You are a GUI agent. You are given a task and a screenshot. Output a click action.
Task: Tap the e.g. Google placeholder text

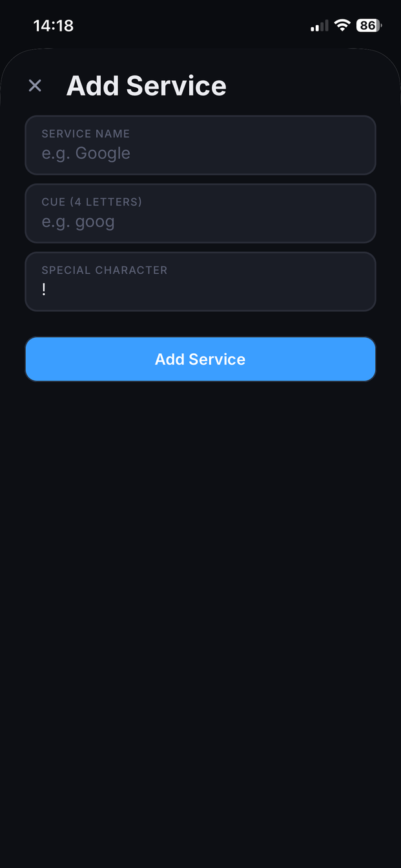click(86, 153)
